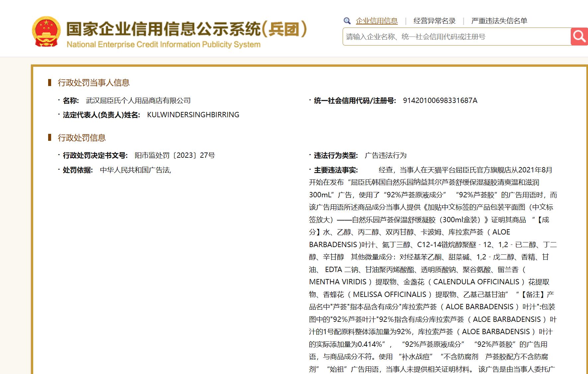
Task: Click the red marker beside 行政处罚当事人信息
Action: (50, 83)
